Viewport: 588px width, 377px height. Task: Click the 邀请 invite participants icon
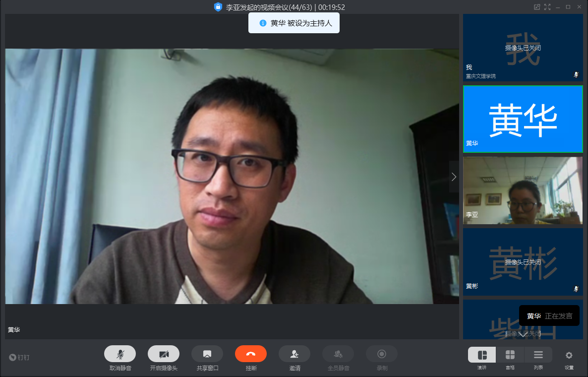(294, 354)
